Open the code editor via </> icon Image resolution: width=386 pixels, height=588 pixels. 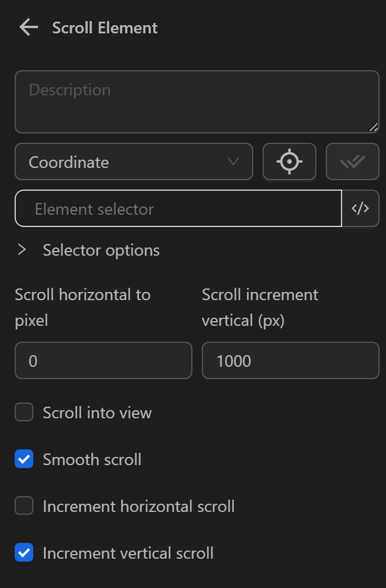pos(360,208)
